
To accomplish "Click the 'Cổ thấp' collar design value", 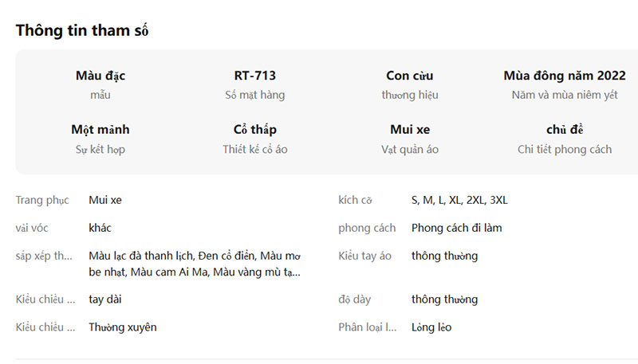I will [255, 129].
